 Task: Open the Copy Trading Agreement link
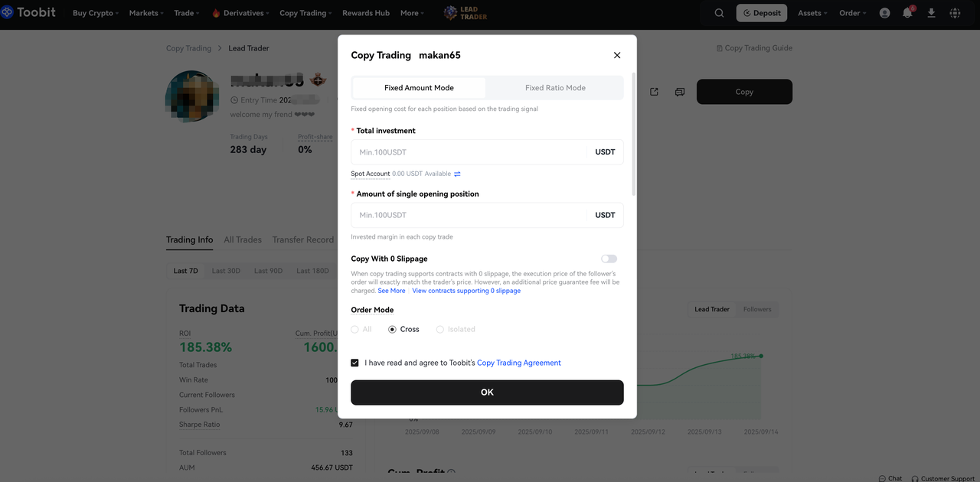[x=519, y=363]
